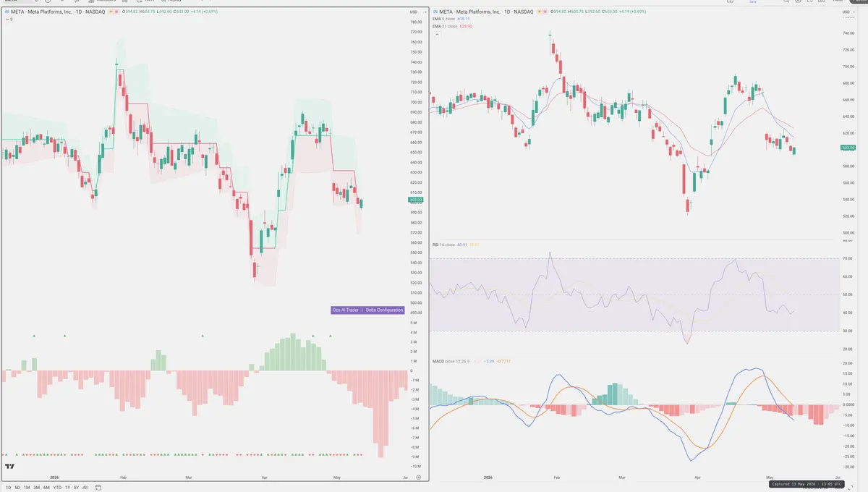
Task: Click the EMA 21 value 626.90
Action: [465, 26]
